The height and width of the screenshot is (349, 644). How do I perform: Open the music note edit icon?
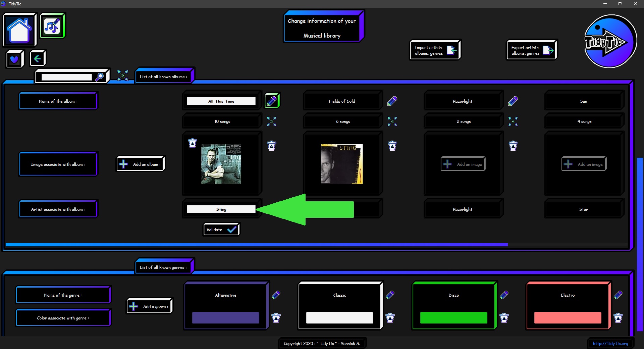click(x=52, y=26)
